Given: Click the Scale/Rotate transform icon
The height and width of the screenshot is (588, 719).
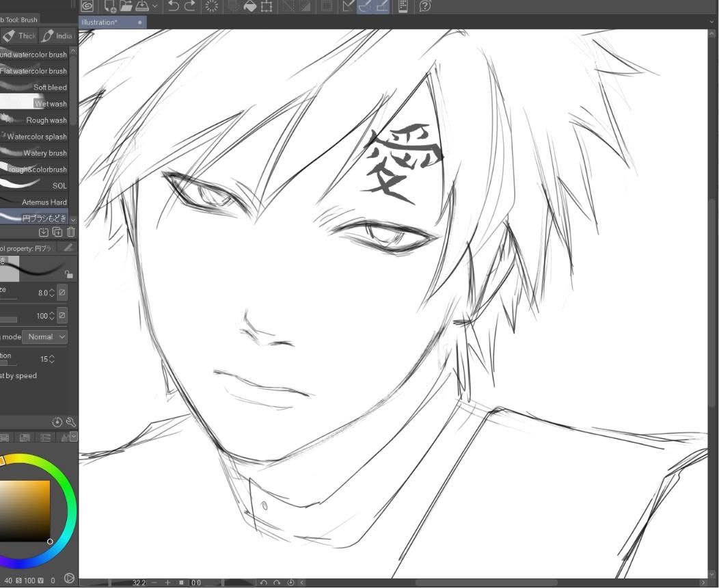Looking at the screenshot, I should pos(267,6).
